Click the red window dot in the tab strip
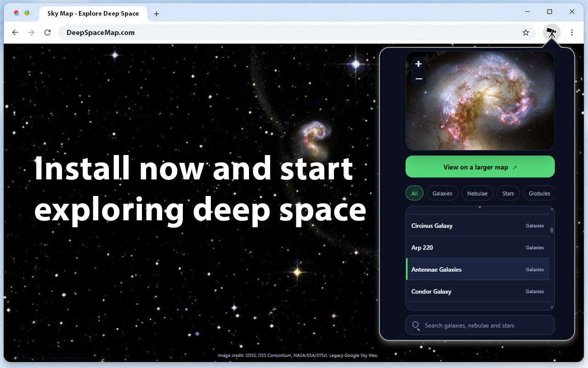The width and height of the screenshot is (588, 368). pyautogui.click(x=17, y=13)
